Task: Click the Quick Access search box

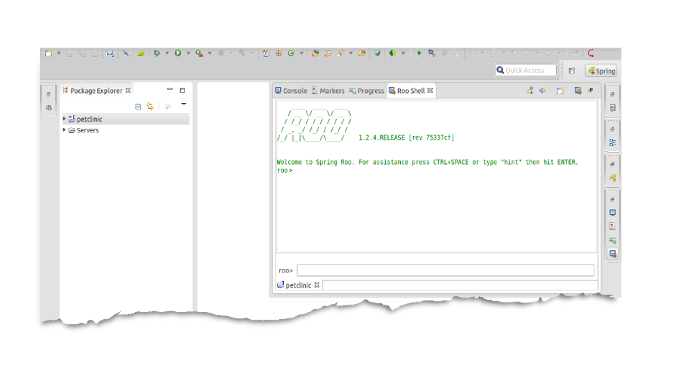Action: coord(526,70)
